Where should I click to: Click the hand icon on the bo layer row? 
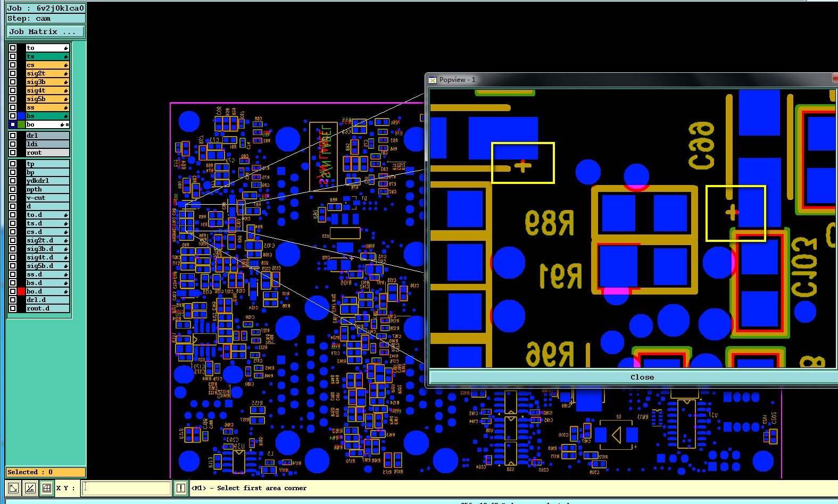pyautogui.click(x=62, y=124)
